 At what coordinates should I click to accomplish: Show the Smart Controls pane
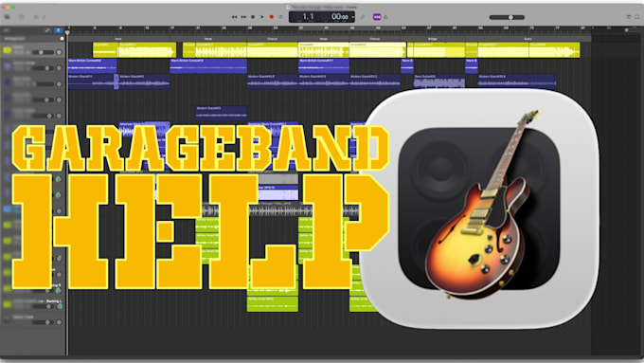[x=36, y=17]
